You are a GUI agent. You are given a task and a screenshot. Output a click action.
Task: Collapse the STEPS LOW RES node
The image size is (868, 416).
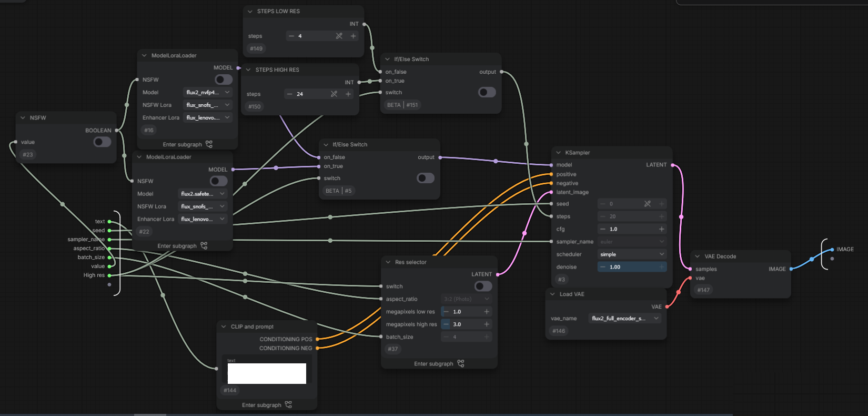(249, 11)
